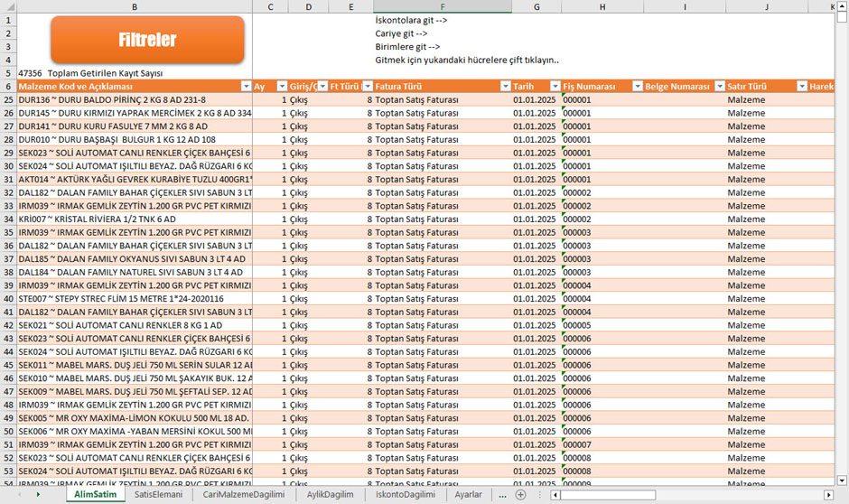The image size is (849, 504).
Task: Open the Ft Türü column filter dropdown
Action: point(368,86)
